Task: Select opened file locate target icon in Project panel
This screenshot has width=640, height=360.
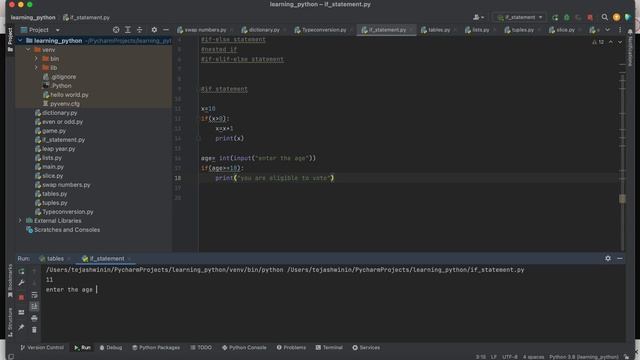Action: pos(116,30)
